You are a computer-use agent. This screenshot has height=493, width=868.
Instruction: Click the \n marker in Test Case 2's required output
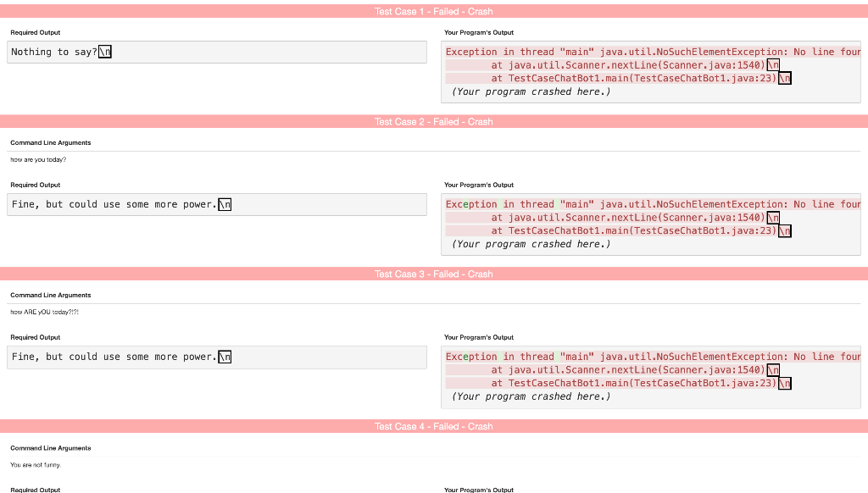[225, 205]
